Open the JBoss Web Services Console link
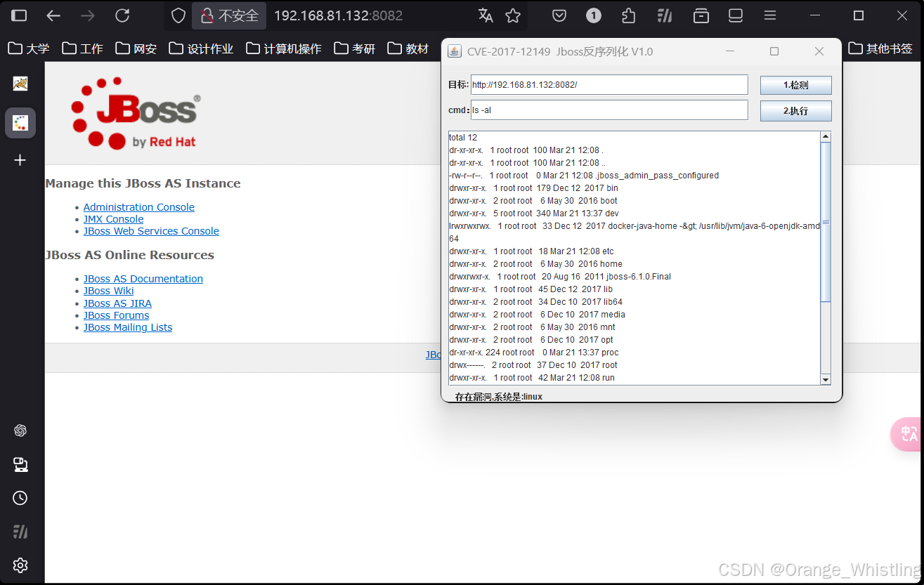The height and width of the screenshot is (585, 924). click(x=151, y=231)
